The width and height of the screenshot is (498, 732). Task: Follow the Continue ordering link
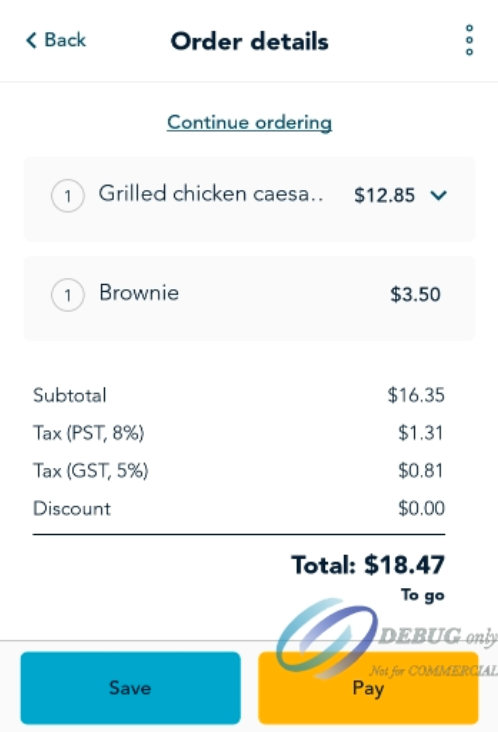(249, 122)
